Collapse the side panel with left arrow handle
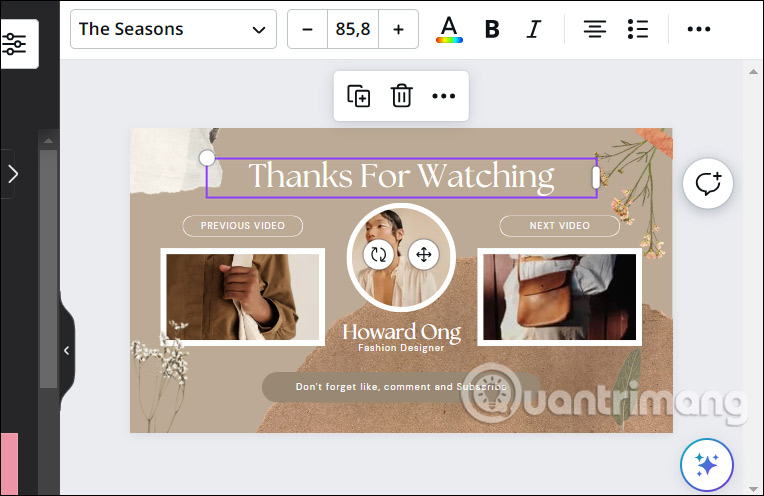Screen dimensions: 764x496 click(x=67, y=350)
